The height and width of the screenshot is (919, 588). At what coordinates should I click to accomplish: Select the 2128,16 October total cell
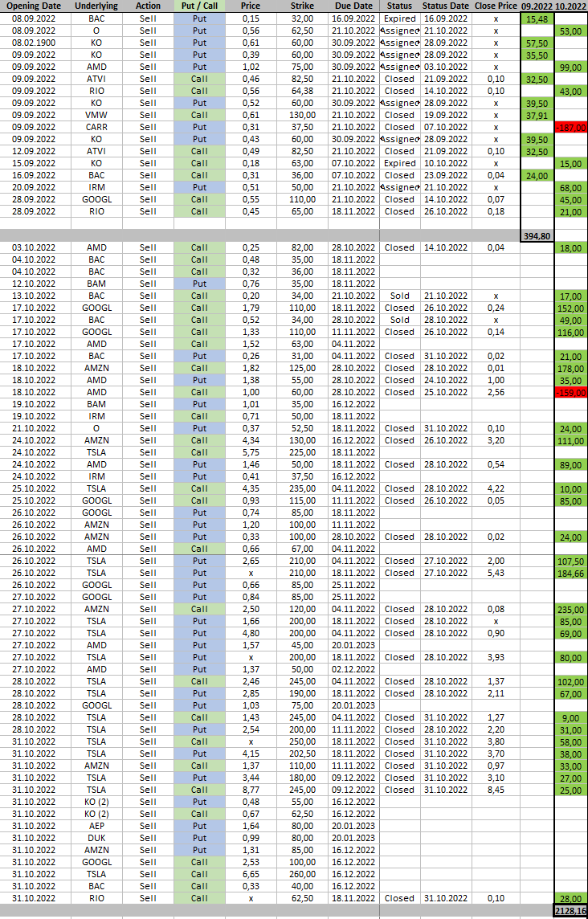[571, 910]
